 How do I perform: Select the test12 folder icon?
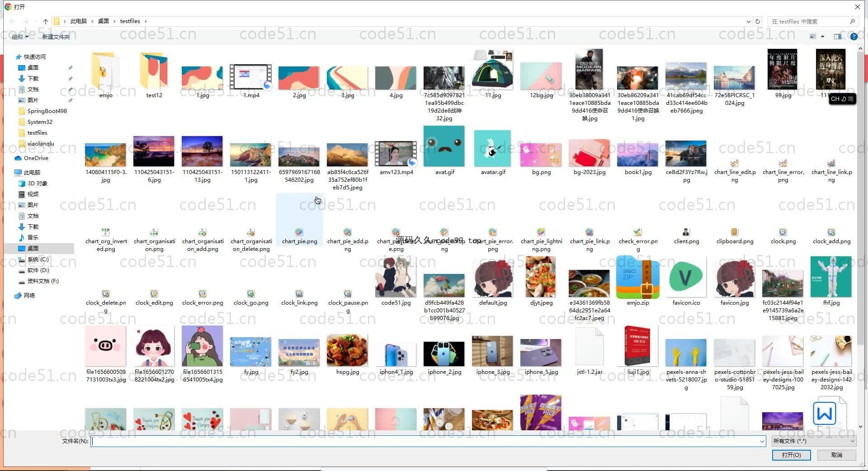(x=154, y=71)
